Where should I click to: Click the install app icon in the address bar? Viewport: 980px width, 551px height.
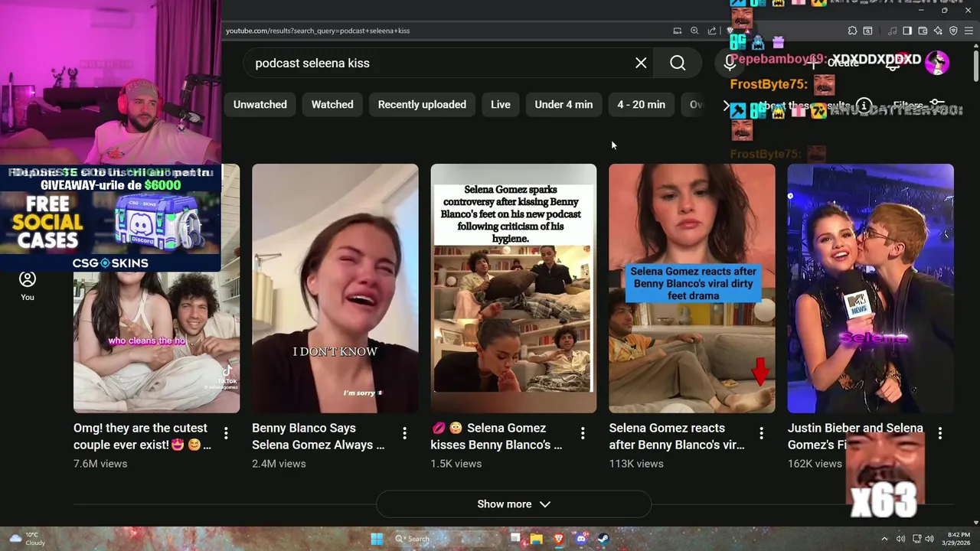(678, 31)
